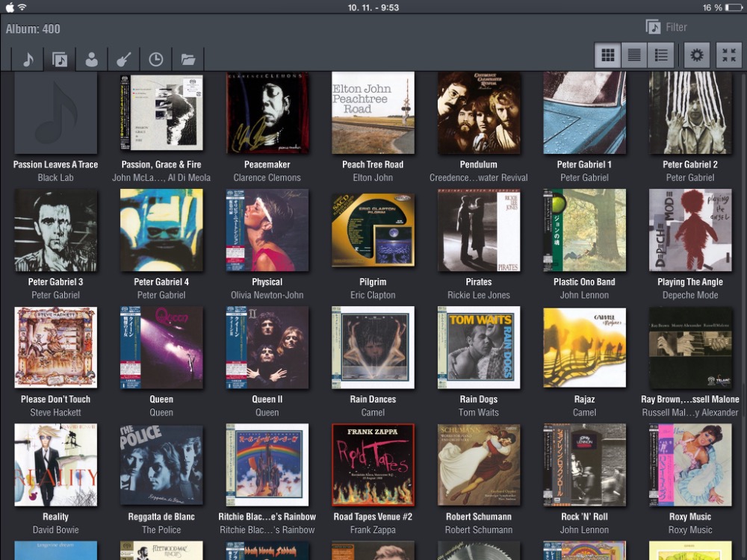Click the collapse fullscreen arrows icon
This screenshot has width=747, height=560.
[729, 55]
